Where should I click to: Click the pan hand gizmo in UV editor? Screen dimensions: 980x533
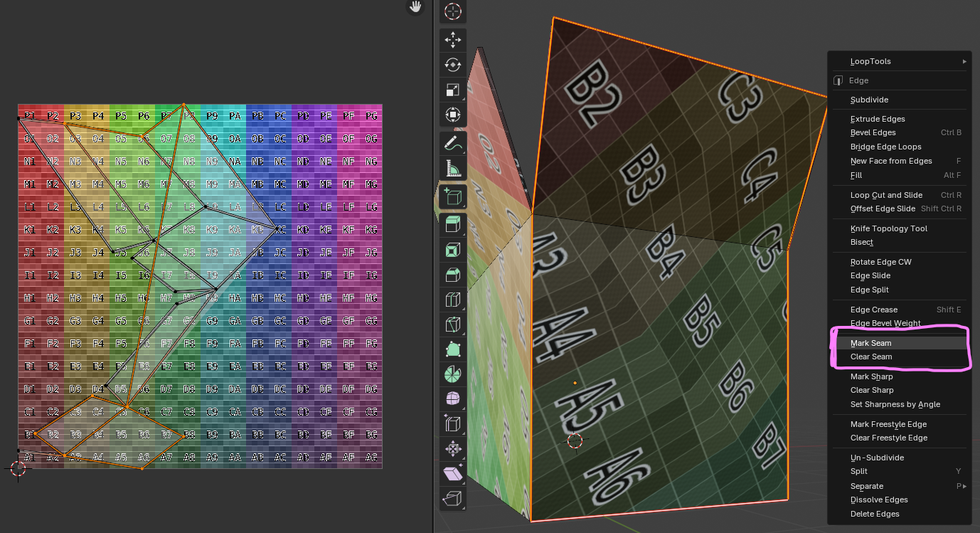click(x=415, y=7)
